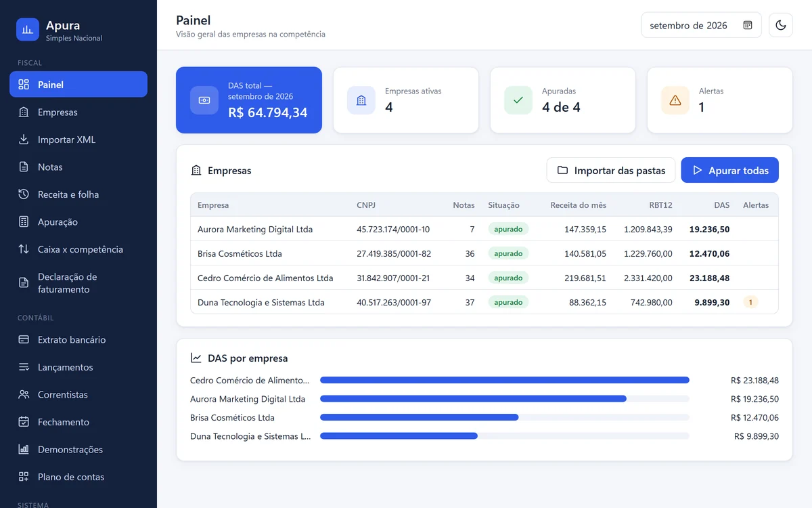The height and width of the screenshot is (508, 812).
Task: Click the Correntistas people icon
Action: coord(24,395)
